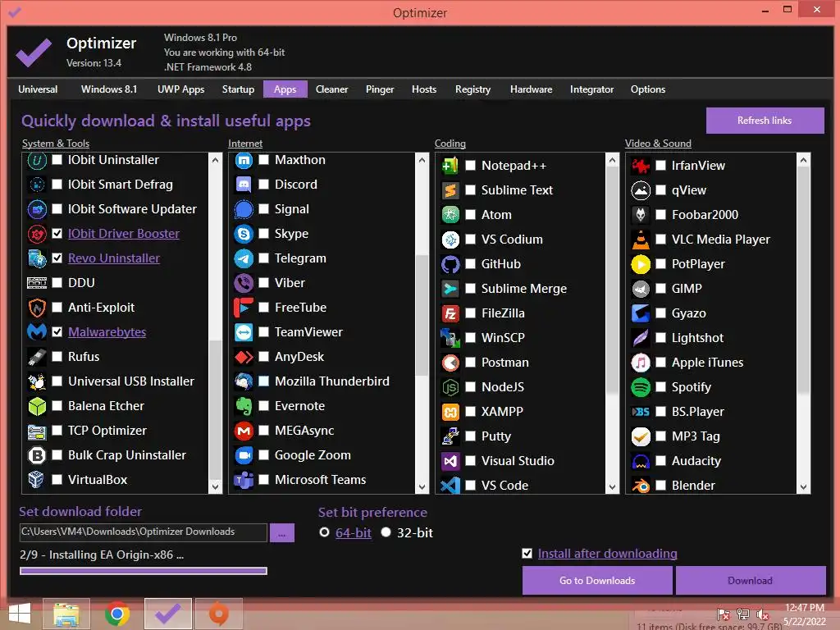Image resolution: width=840 pixels, height=630 pixels.
Task: Select the 64-bit option
Action: pos(324,532)
